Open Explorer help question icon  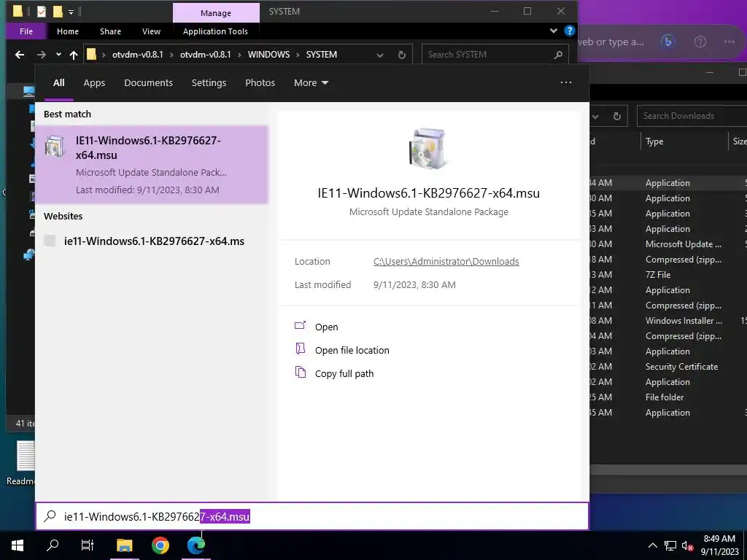[x=569, y=31]
